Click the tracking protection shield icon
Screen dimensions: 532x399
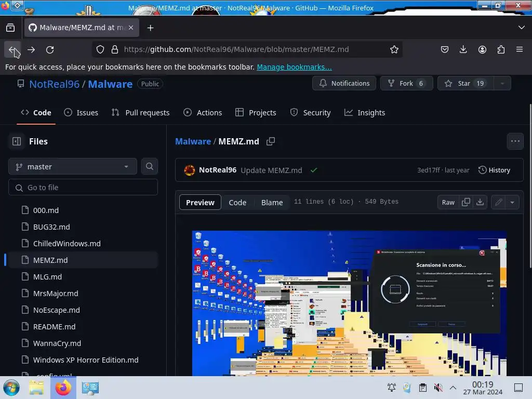[100, 49]
